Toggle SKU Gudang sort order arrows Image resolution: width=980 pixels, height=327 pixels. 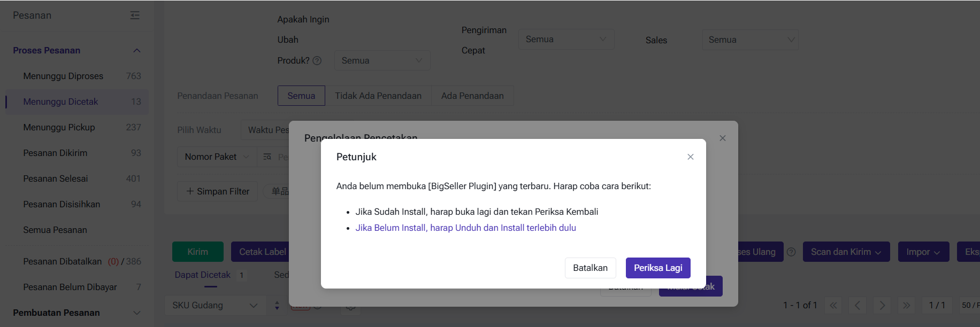point(277,305)
